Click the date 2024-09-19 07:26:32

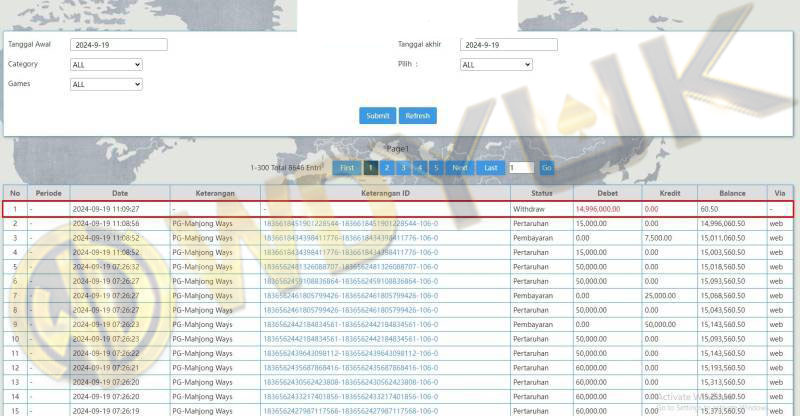click(x=106, y=267)
